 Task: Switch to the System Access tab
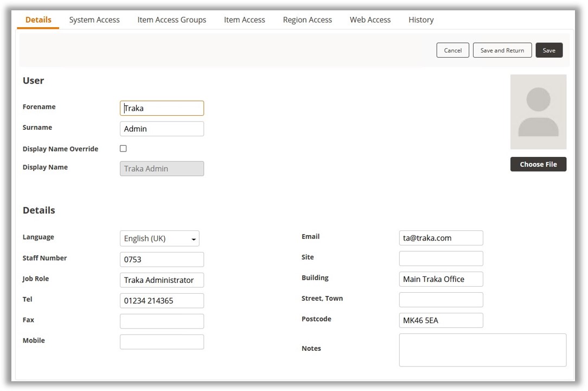coord(94,20)
